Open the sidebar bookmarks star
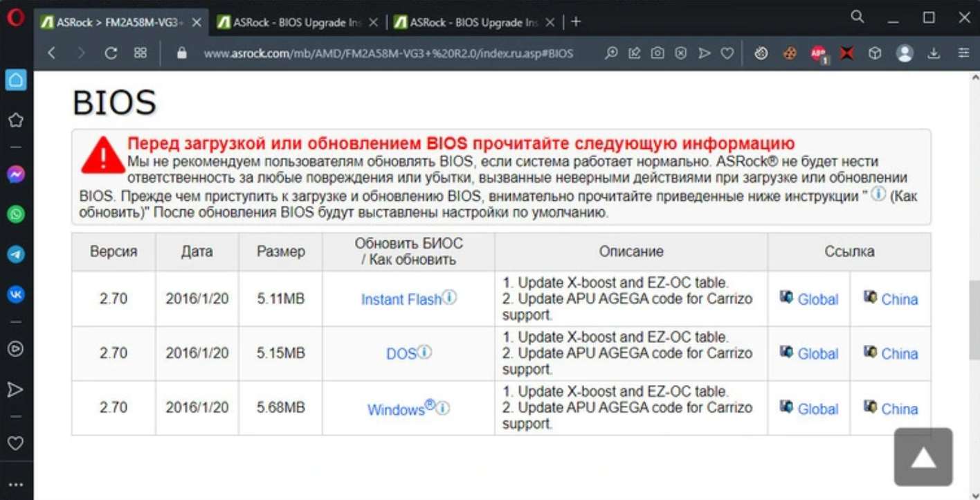The height and width of the screenshot is (500, 980). point(15,120)
